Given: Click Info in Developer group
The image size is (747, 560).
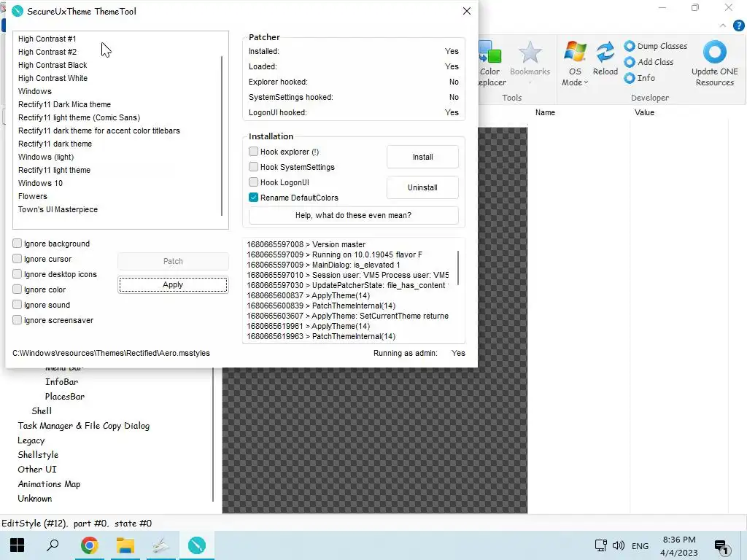Looking at the screenshot, I should (640, 78).
